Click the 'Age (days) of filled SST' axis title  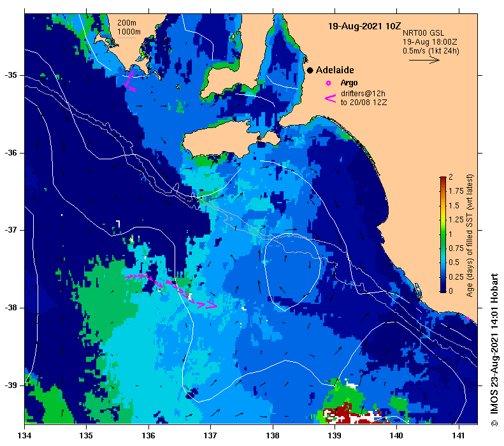[470, 236]
